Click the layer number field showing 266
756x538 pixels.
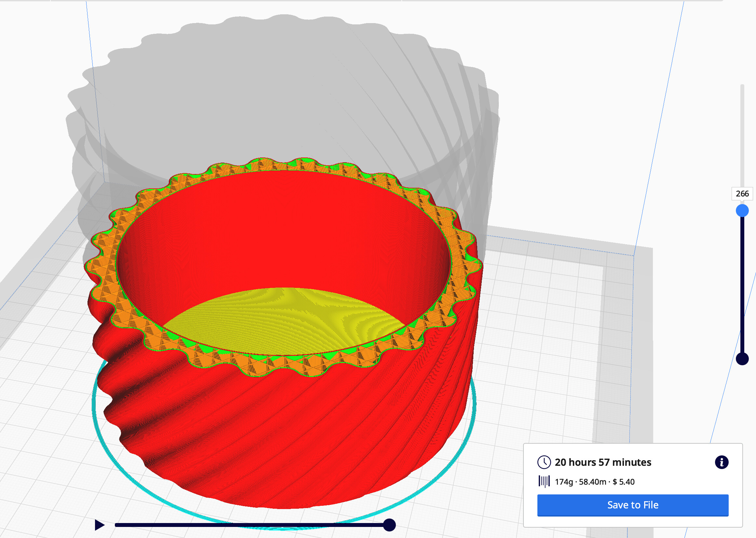click(742, 194)
